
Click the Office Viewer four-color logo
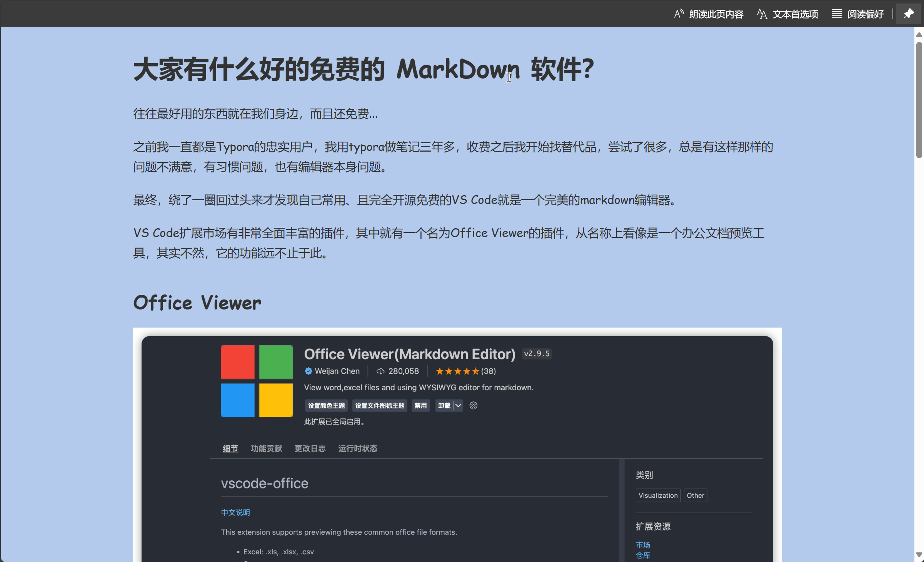click(x=257, y=381)
